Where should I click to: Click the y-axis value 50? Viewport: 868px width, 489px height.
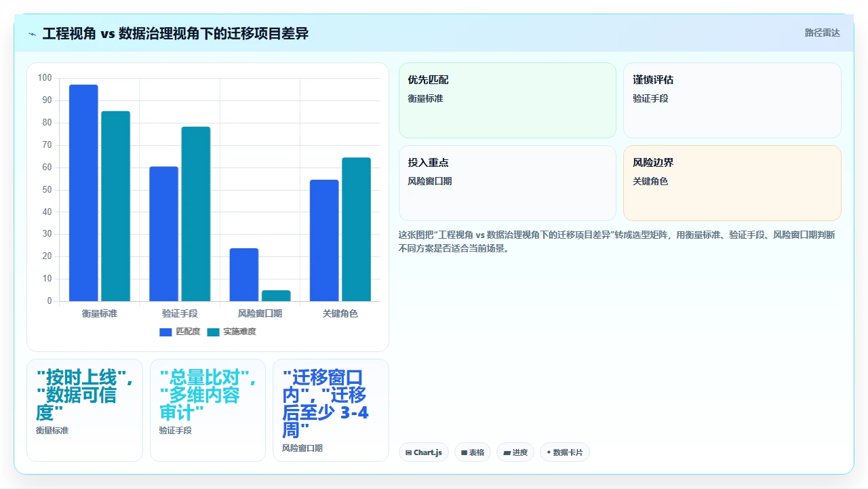[x=47, y=189]
